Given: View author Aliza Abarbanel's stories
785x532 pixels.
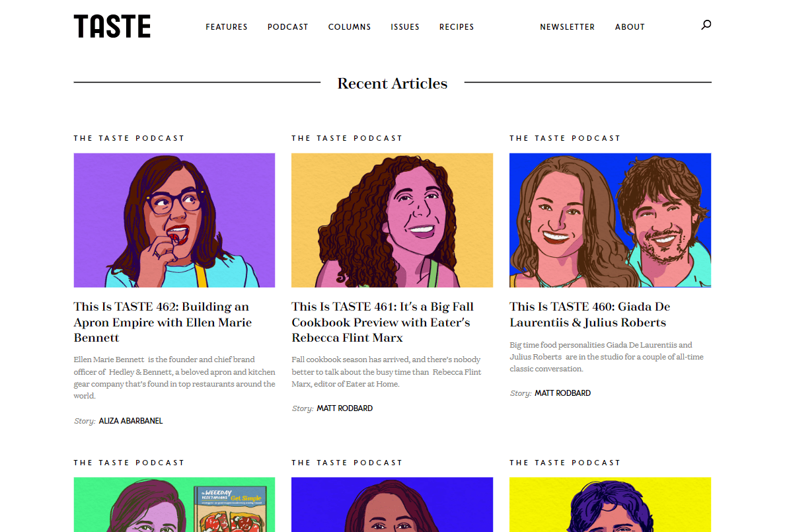Looking at the screenshot, I should [130, 421].
